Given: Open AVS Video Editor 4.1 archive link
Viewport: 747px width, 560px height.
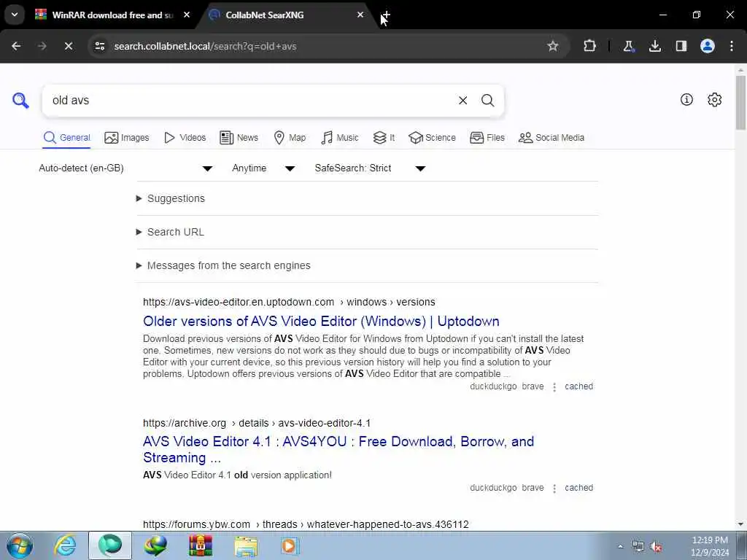Looking at the screenshot, I should pos(338,449).
